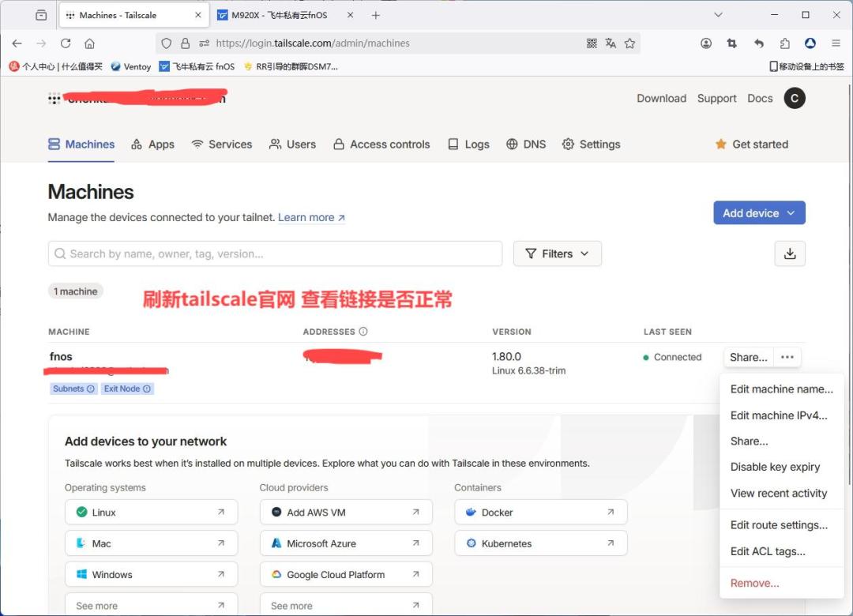Click the undo arrow toolbar icon
Screen dimensions: 853x616
pyautogui.click(x=758, y=43)
